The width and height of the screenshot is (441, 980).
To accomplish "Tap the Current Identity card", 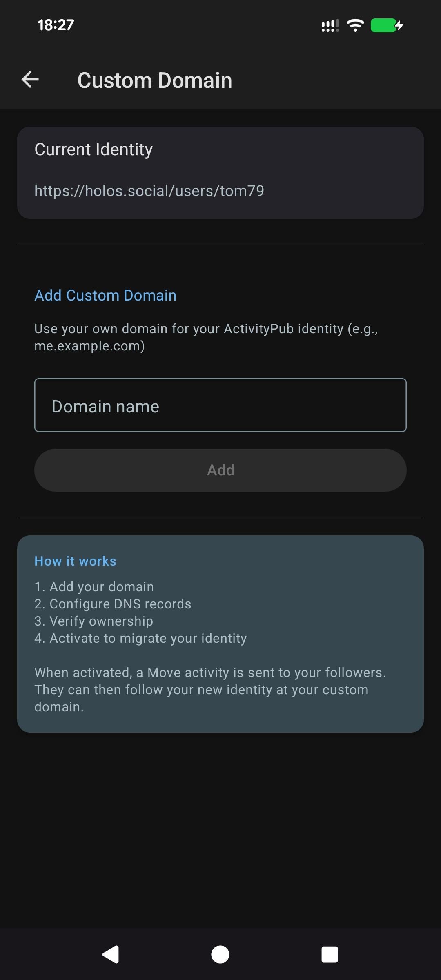I will (x=220, y=171).
